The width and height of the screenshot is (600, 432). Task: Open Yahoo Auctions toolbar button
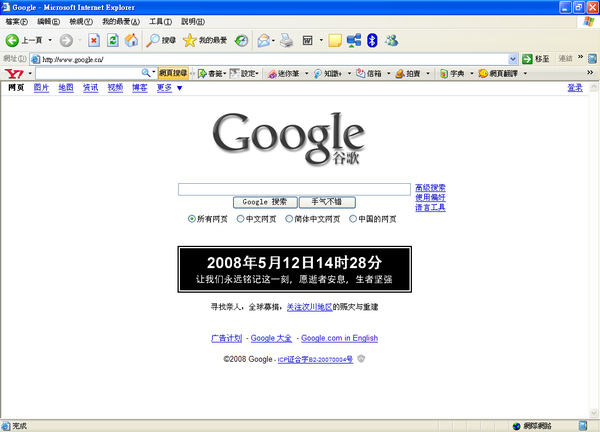tap(408, 73)
